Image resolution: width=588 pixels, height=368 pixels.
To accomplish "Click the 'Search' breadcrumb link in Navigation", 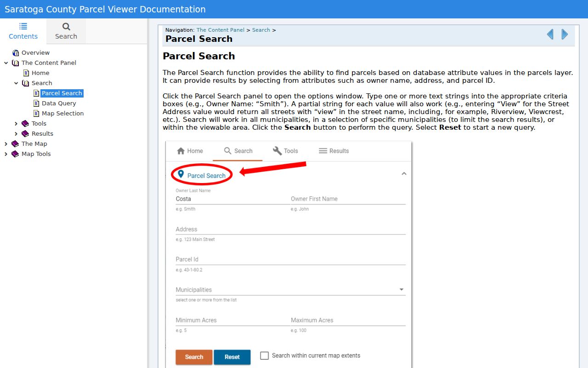I will click(x=261, y=30).
